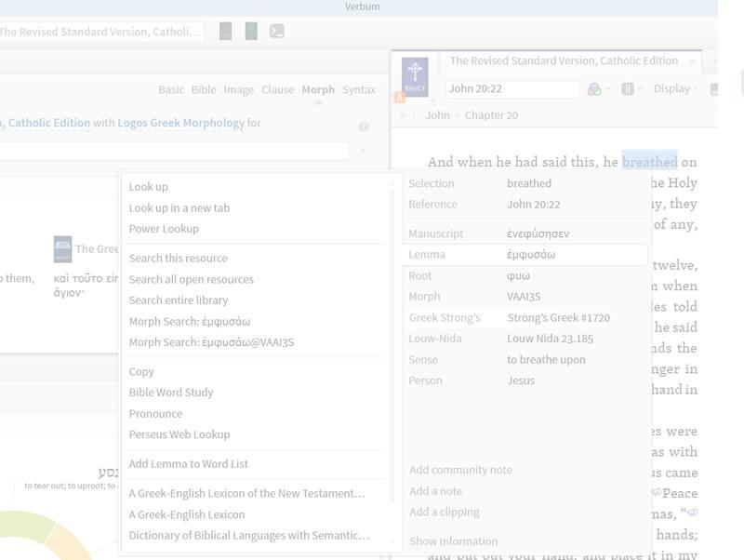The width and height of the screenshot is (744, 560).
Task: Click the John breadcrumb
Action: [x=437, y=115]
